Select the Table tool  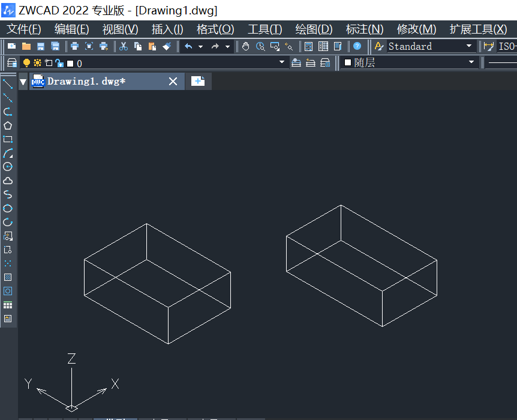coord(8,305)
